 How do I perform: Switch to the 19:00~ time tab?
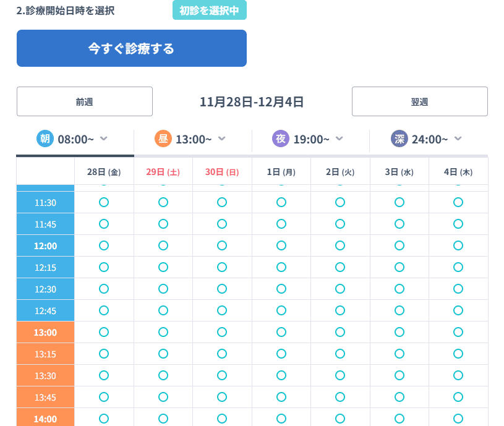coord(311,140)
